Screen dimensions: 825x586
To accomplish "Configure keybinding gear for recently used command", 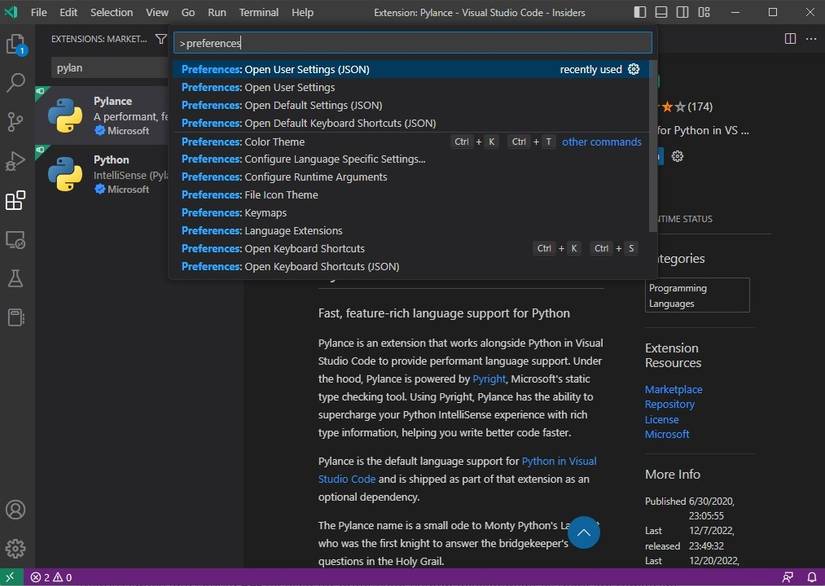I will pos(633,69).
